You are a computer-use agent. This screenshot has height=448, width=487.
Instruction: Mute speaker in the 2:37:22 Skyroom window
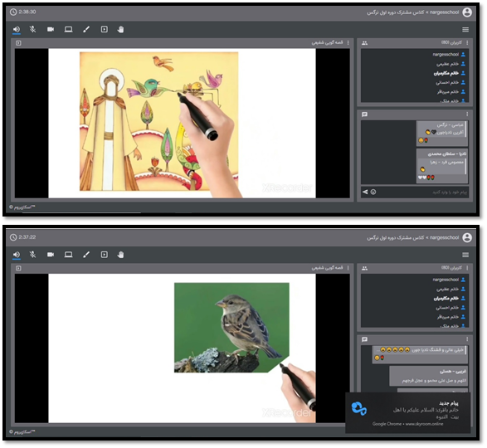coord(17,255)
